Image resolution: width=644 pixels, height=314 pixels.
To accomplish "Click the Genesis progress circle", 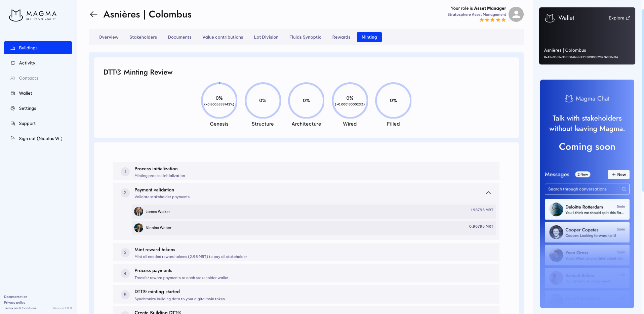I will [x=219, y=100].
